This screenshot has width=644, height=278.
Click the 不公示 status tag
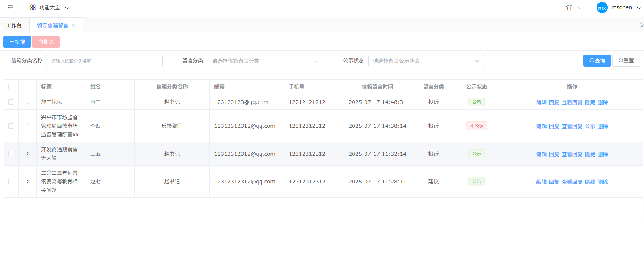(477, 126)
